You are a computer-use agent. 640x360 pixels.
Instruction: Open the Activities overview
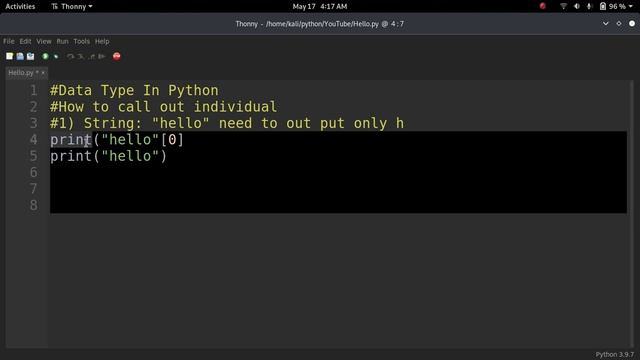click(x=20, y=7)
